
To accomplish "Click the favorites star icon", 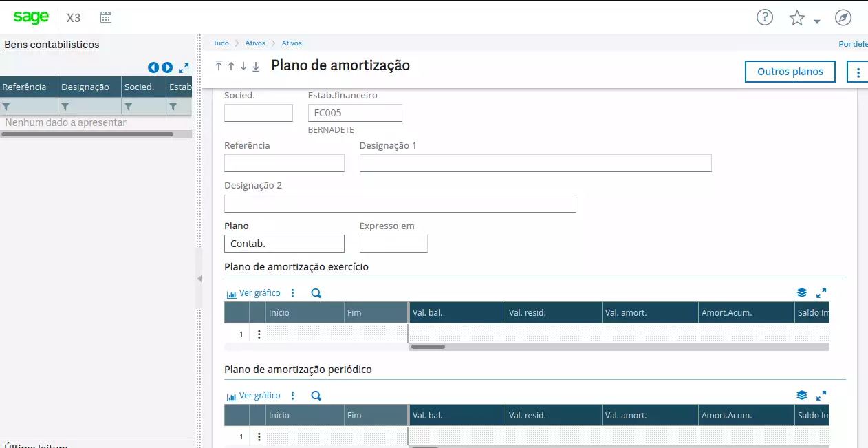I will 796,18.
